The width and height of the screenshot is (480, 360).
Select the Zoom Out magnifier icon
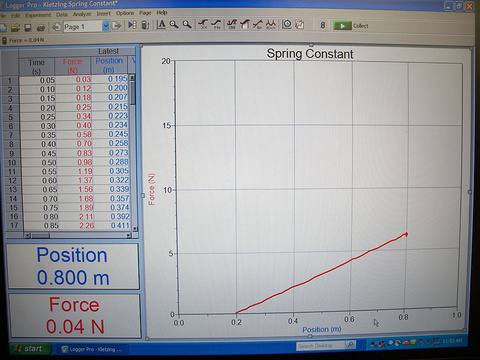point(187,24)
